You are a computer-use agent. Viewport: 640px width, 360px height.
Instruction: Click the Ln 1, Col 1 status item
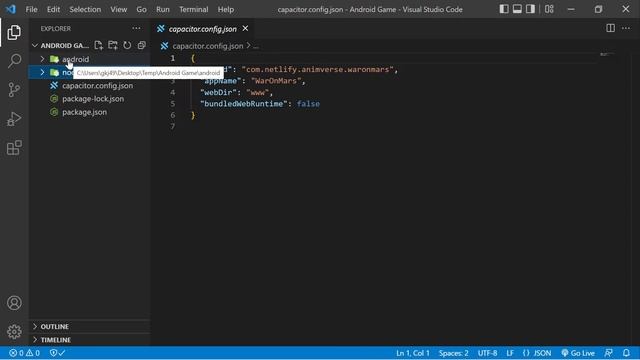tap(413, 353)
